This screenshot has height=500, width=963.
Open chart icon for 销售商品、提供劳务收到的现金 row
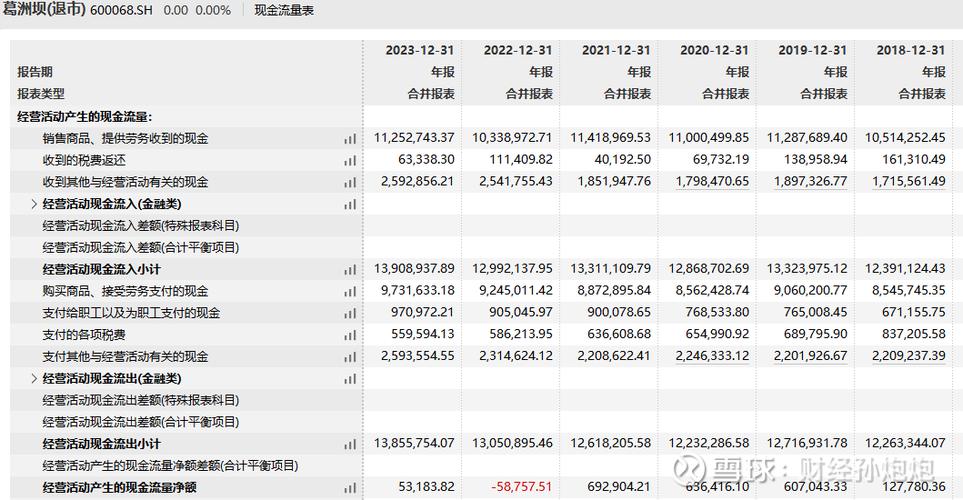click(350, 139)
